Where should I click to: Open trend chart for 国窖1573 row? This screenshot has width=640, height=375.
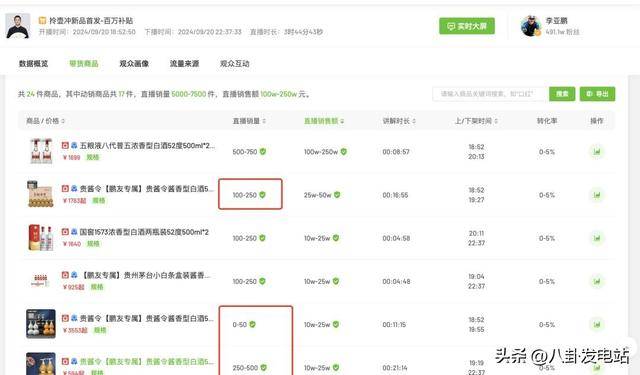pyautogui.click(x=597, y=238)
